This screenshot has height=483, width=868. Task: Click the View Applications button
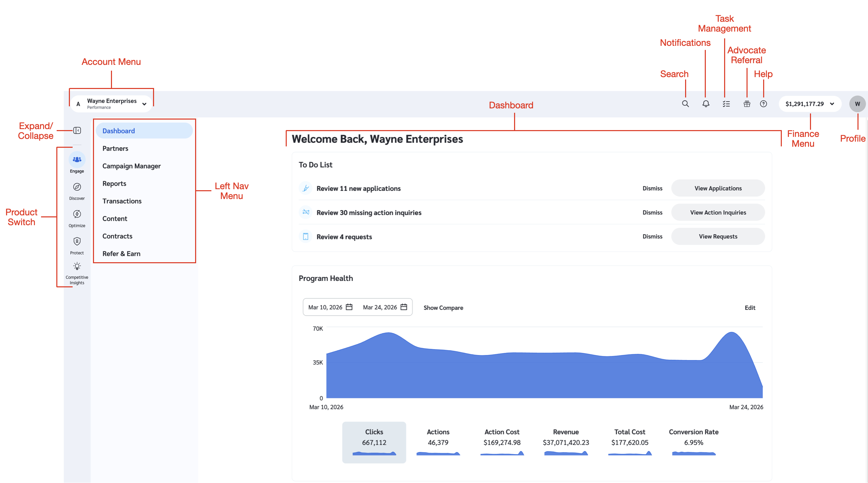(x=717, y=188)
